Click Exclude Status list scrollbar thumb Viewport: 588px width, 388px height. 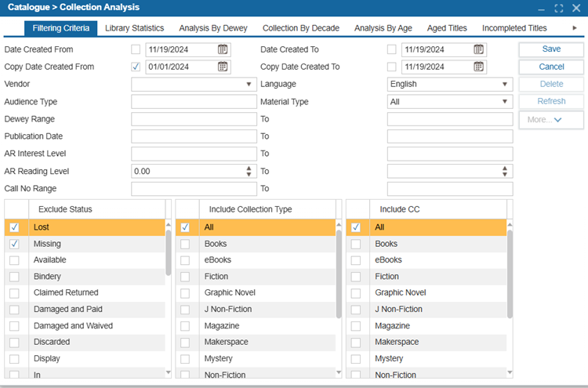point(169,252)
